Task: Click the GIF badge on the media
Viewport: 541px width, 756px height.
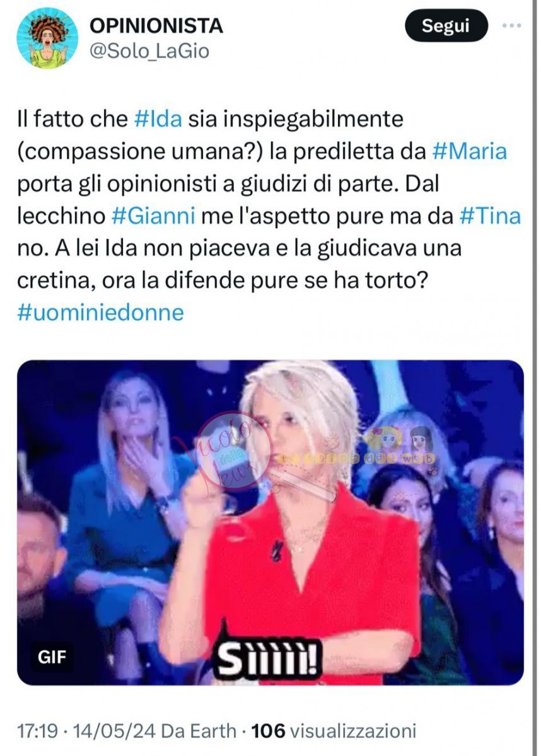Action: 52,657
